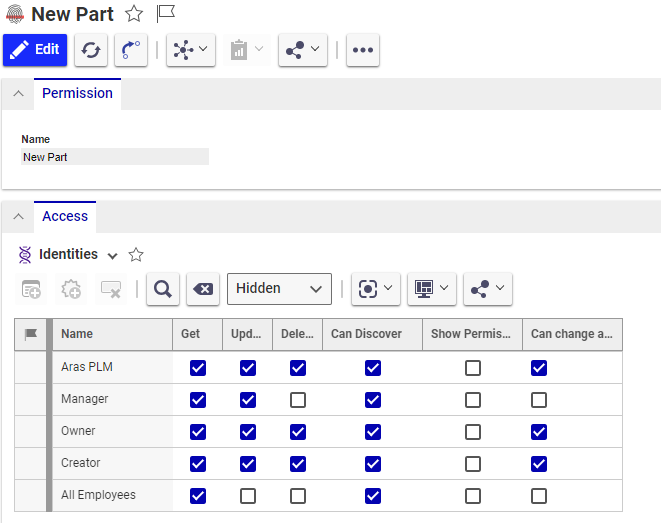The height and width of the screenshot is (523, 661).
Task: Collapse the Permission section chevron
Action: 17,94
